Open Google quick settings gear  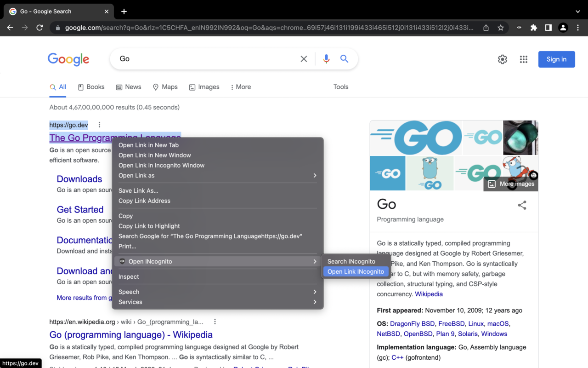coord(503,59)
